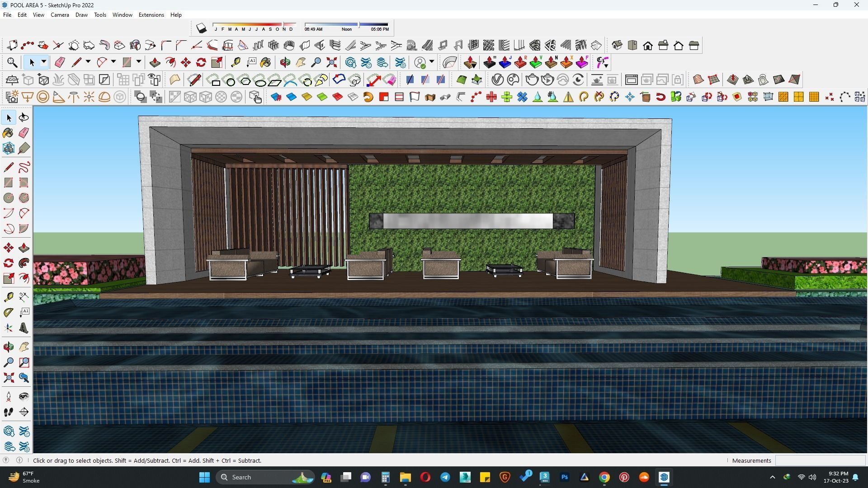Viewport: 868px width, 488px height.
Task: Open the Camera menu
Action: click(60, 15)
